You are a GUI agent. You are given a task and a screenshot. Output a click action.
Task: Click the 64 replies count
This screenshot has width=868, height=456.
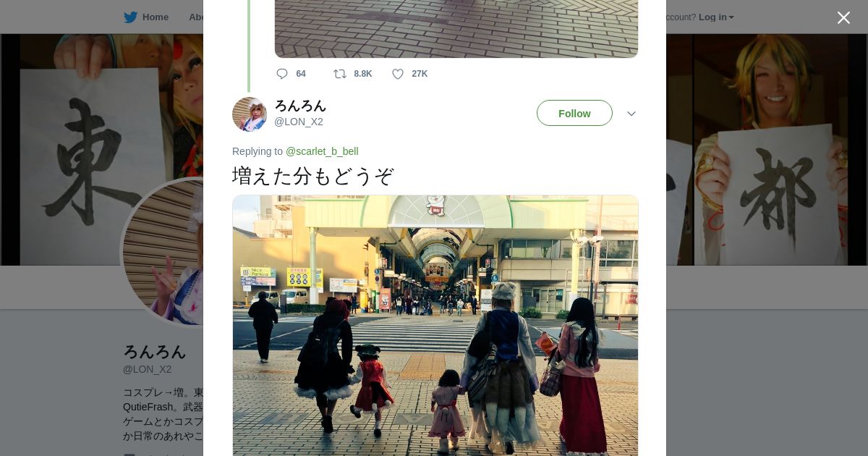[x=301, y=74]
